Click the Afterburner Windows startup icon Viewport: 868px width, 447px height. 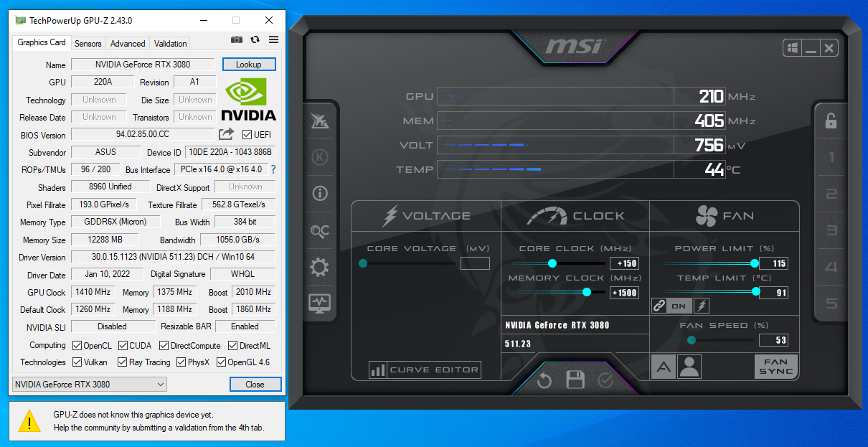(793, 48)
